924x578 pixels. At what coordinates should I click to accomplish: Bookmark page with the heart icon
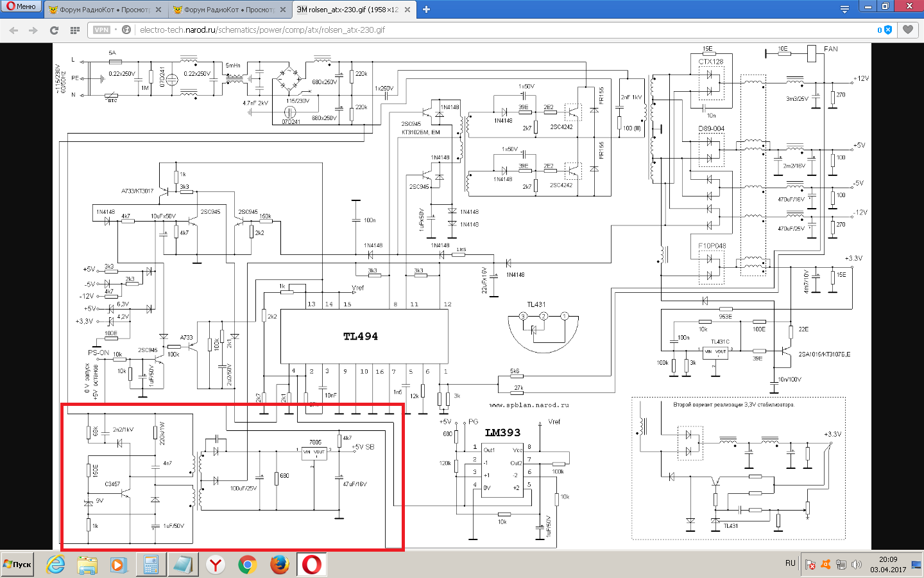point(907,30)
